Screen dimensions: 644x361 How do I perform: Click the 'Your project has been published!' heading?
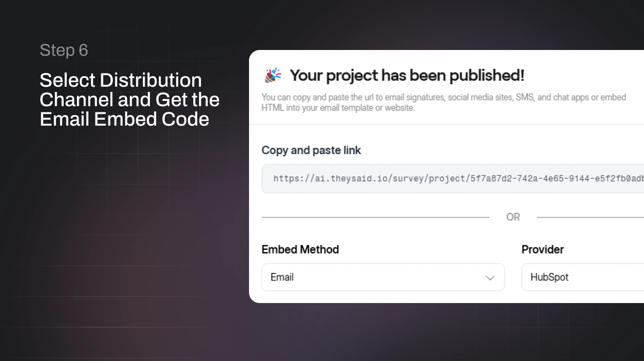coord(407,75)
